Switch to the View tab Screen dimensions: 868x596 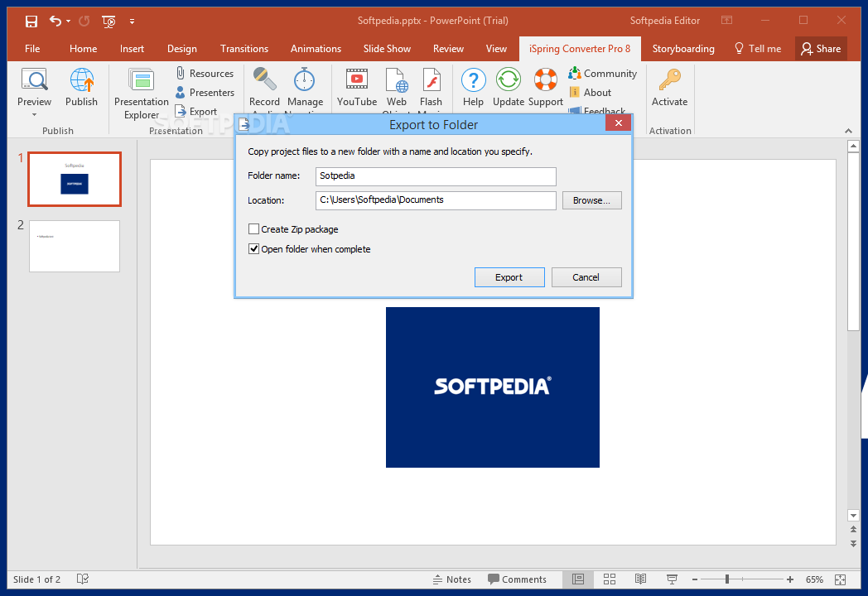(x=496, y=49)
